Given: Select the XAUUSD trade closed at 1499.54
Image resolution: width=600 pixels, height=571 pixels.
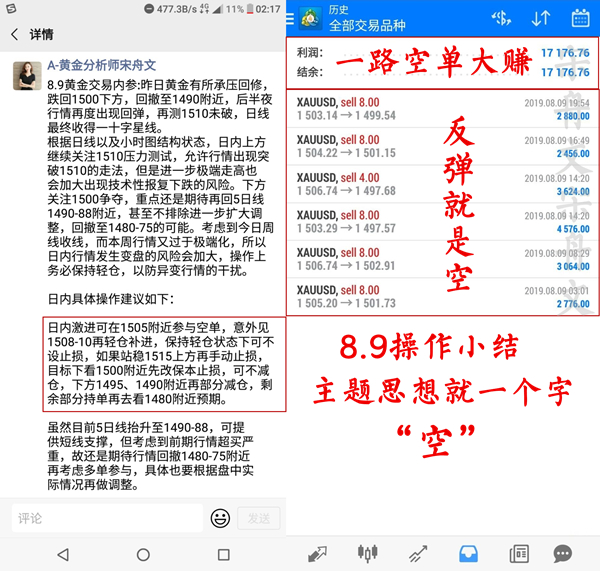Looking at the screenshot, I should click(x=443, y=109).
